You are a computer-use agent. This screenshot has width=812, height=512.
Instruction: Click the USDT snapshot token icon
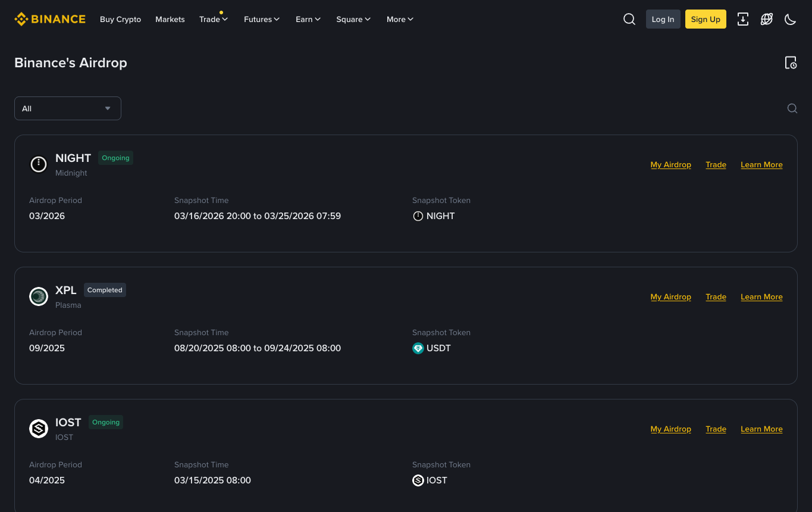tap(418, 348)
